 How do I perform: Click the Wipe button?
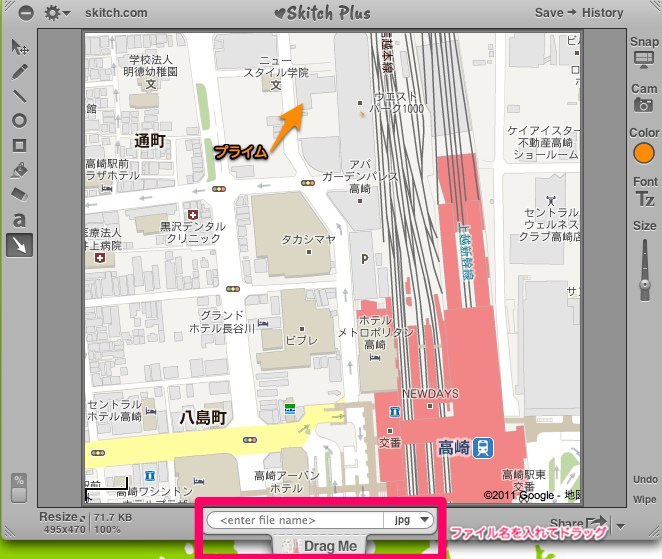645,499
